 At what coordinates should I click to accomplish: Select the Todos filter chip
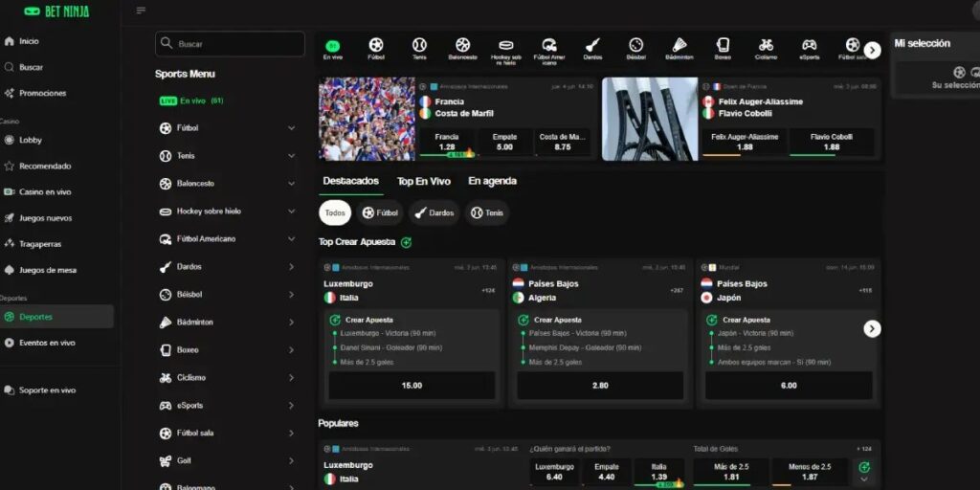(335, 213)
